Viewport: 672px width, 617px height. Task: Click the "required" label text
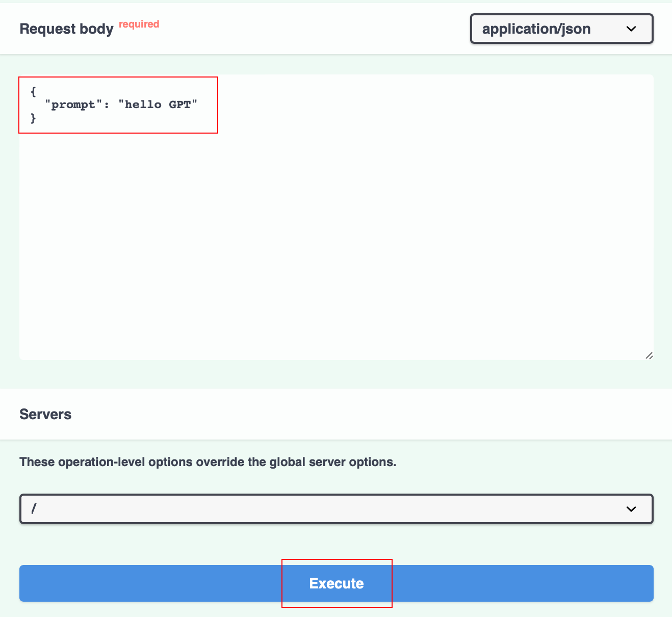[x=139, y=24]
